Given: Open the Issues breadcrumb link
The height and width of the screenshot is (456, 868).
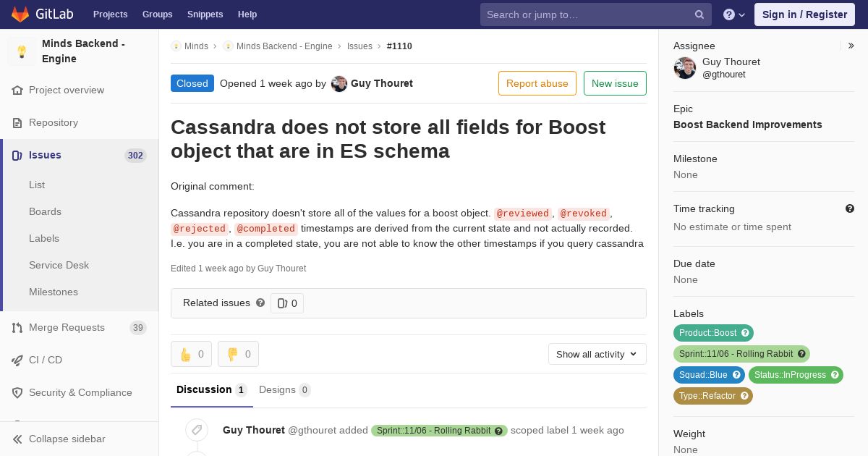Looking at the screenshot, I should coord(359,46).
